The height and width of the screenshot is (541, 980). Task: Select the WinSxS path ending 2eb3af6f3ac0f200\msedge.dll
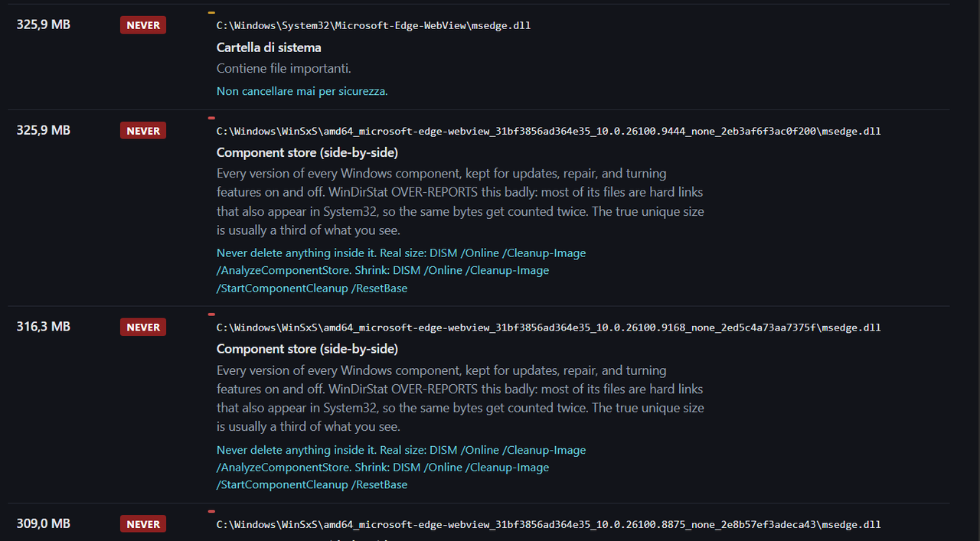[x=549, y=131]
